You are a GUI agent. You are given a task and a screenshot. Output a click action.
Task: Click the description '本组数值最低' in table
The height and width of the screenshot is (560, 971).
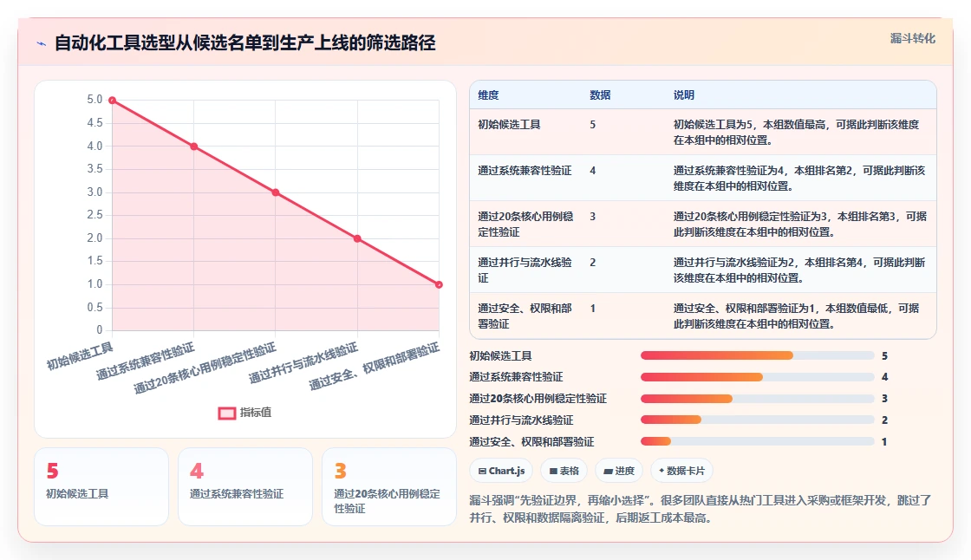click(x=857, y=308)
